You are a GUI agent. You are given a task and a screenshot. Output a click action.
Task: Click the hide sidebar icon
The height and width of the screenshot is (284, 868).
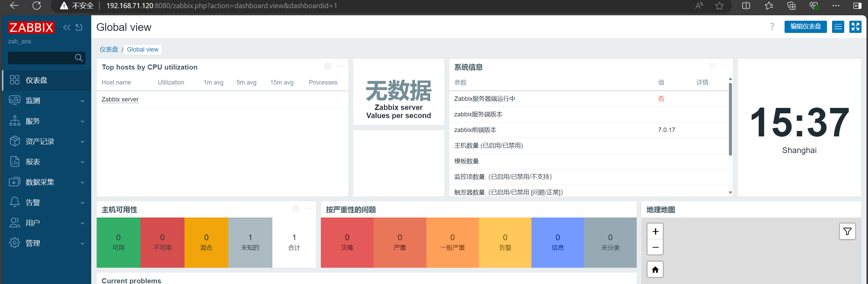[x=79, y=27]
